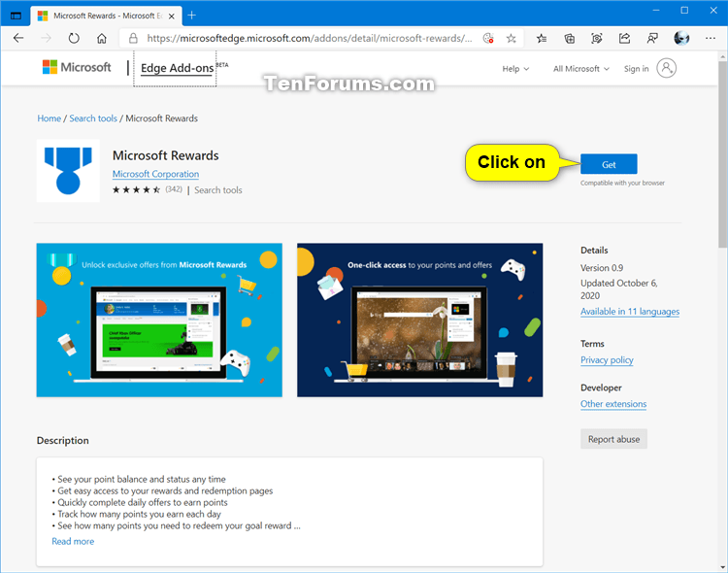Viewport: 728px width, 573px height.
Task: Click Compatible with your browser text
Action: pos(622,184)
